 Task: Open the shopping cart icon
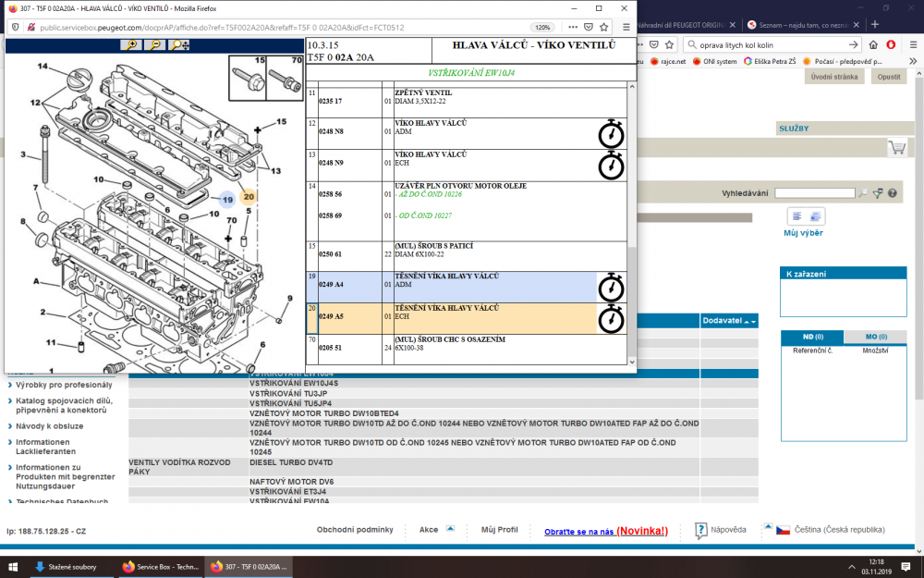tap(897, 147)
